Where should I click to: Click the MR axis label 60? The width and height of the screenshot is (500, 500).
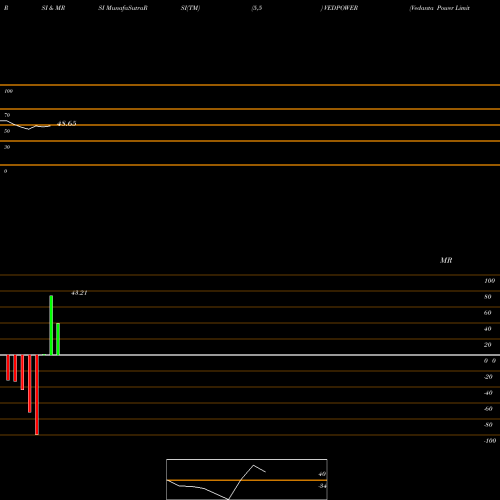(488, 313)
